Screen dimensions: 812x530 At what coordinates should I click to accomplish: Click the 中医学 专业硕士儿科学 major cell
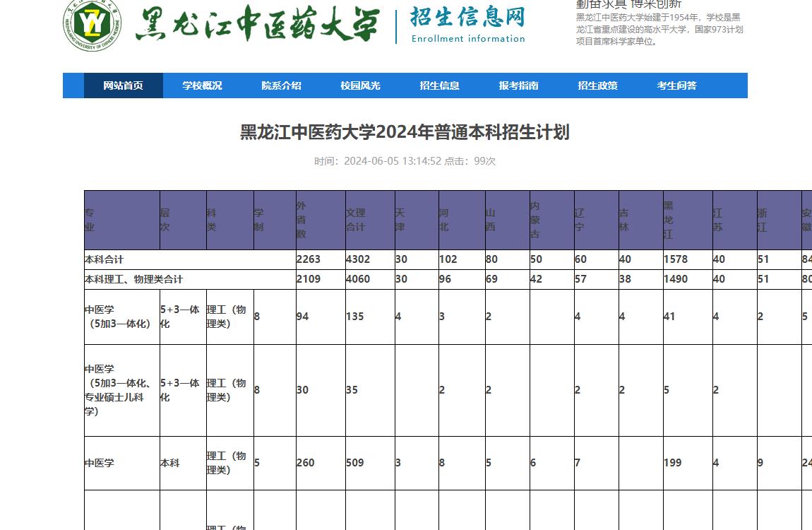(x=122, y=390)
